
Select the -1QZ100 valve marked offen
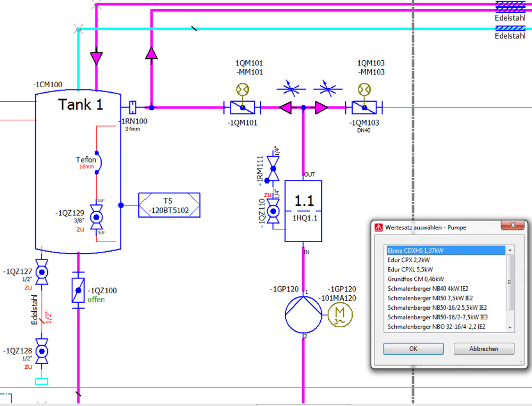[79, 291]
